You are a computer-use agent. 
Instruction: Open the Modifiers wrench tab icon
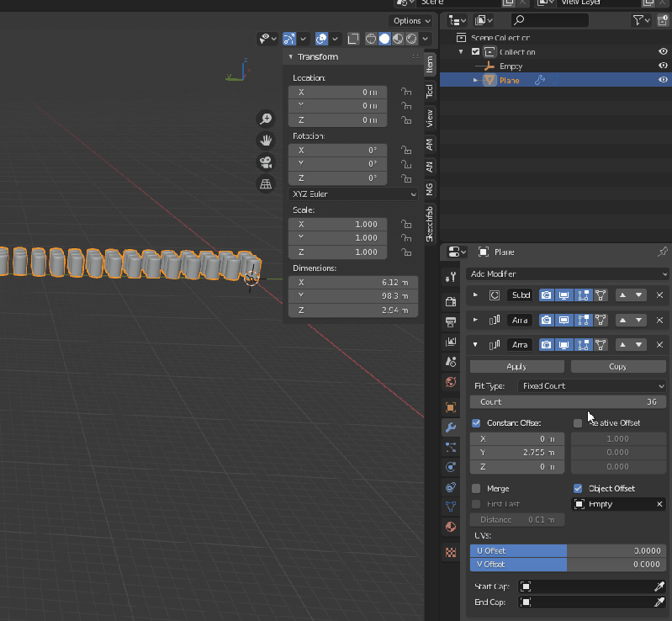[x=451, y=427]
